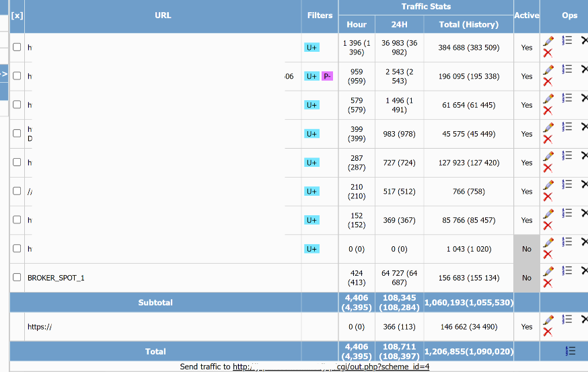
Task: Delete the row with total 45 575
Action: tap(548, 139)
